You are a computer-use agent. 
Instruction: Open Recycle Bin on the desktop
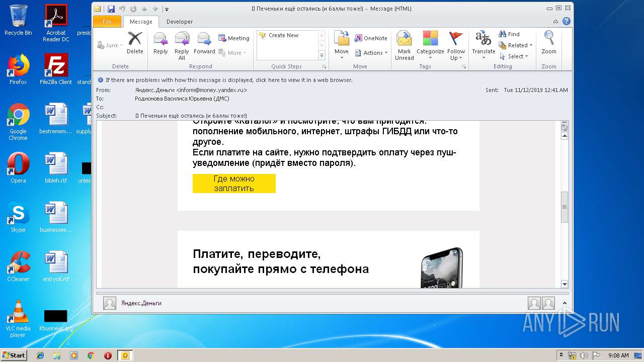pos(18,20)
